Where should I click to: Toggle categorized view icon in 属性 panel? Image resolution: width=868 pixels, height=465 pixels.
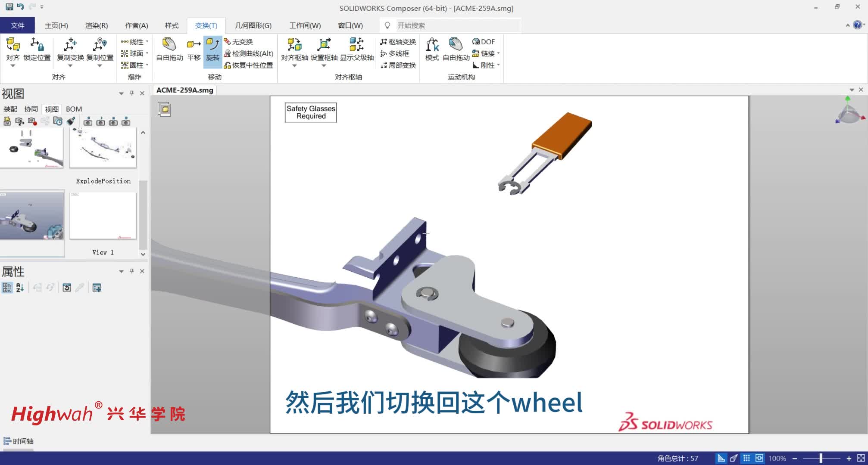(7, 288)
